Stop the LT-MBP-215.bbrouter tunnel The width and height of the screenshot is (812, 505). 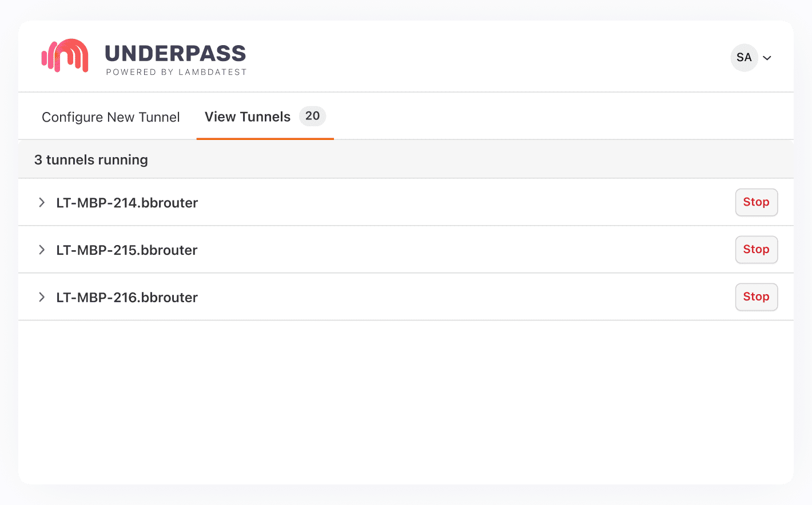pyautogui.click(x=756, y=250)
